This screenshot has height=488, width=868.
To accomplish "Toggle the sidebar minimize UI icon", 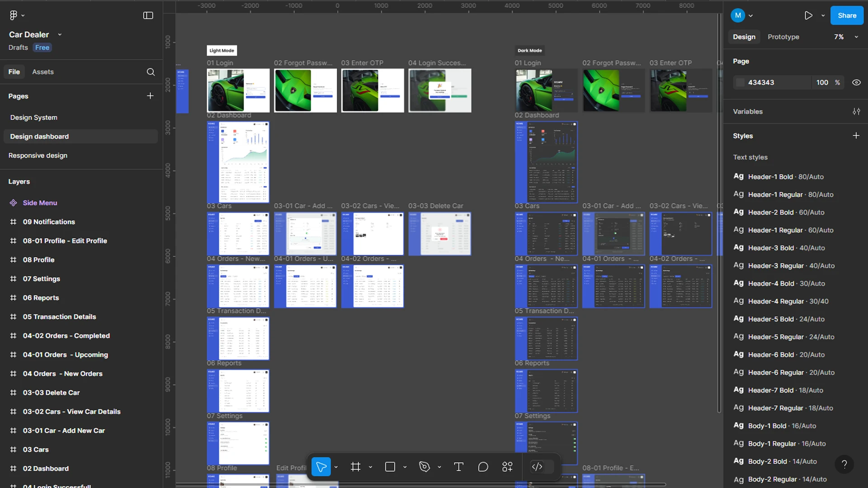I will click(x=148, y=15).
